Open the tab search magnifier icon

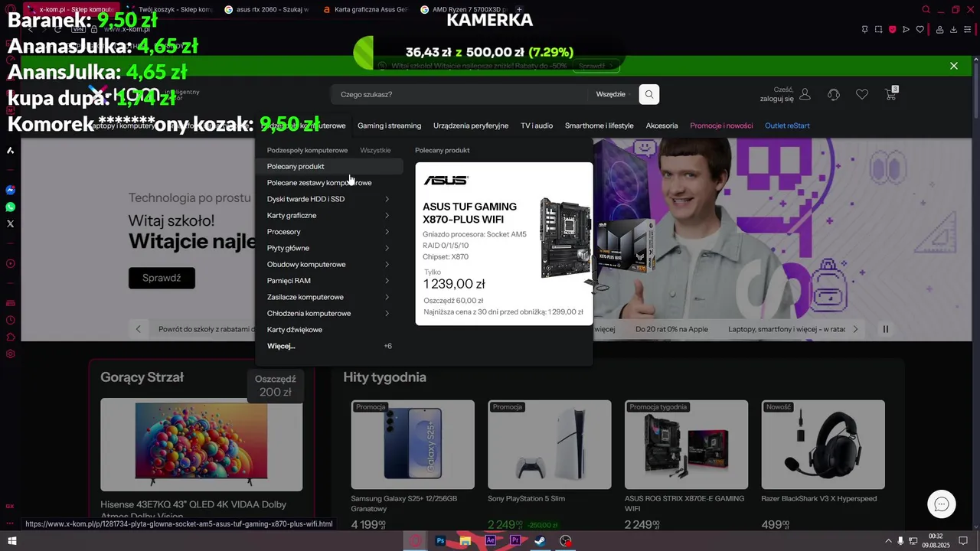926,10
